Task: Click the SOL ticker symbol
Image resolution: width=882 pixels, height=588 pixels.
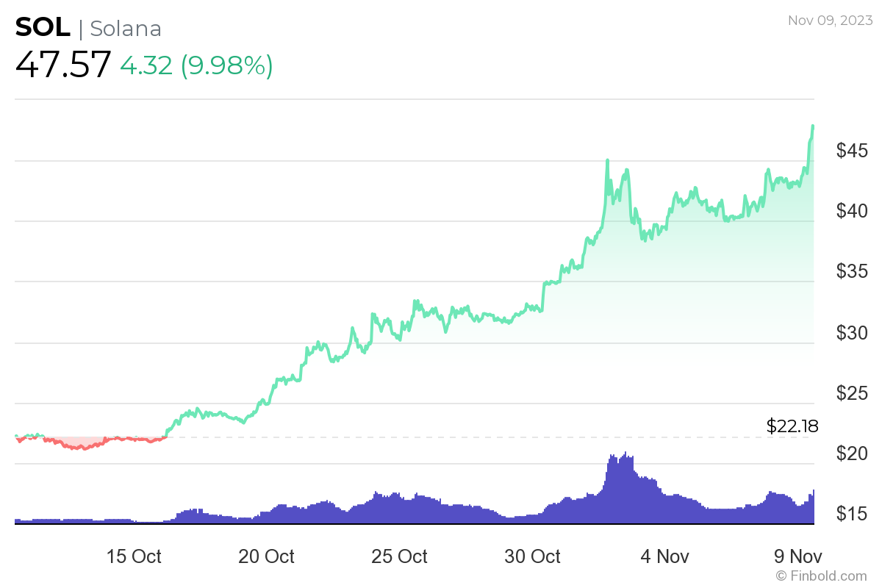Action: (x=43, y=27)
